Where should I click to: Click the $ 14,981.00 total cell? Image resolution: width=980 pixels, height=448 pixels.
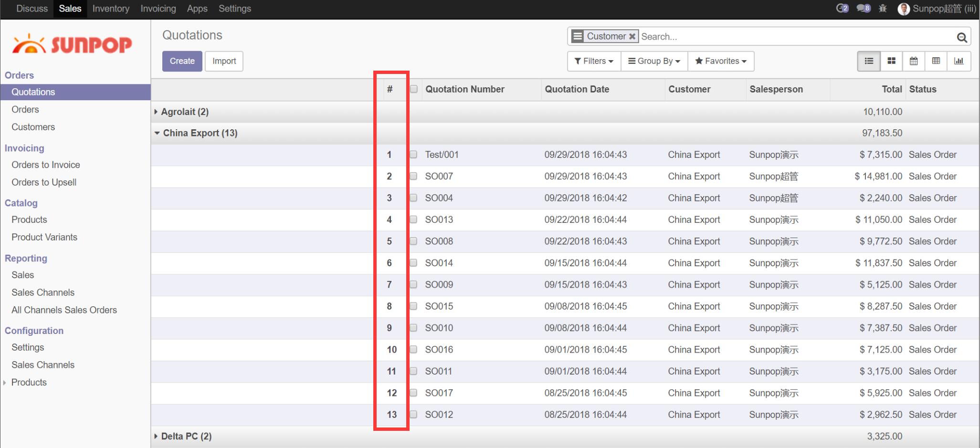878,176
